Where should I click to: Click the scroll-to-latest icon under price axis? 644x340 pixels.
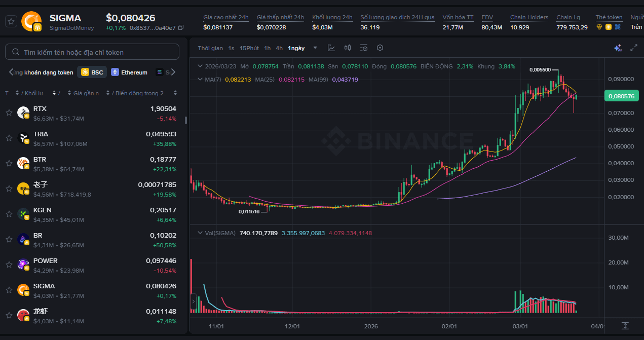tap(625, 325)
